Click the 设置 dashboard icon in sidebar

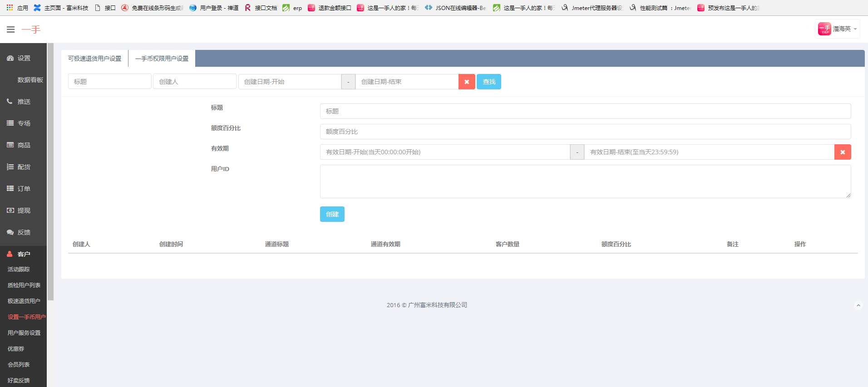pyautogui.click(x=10, y=58)
